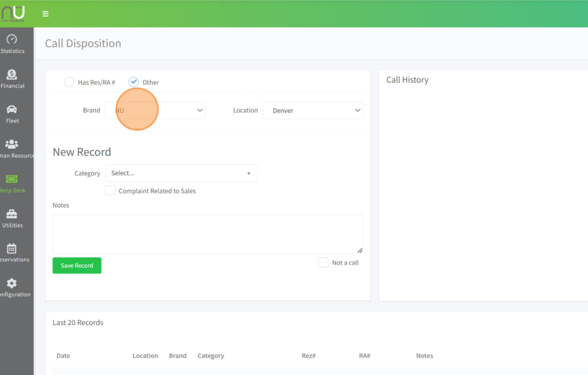Screen dimensions: 588x375
Task: Open Reservations calendar icon
Action: [x=11, y=249]
